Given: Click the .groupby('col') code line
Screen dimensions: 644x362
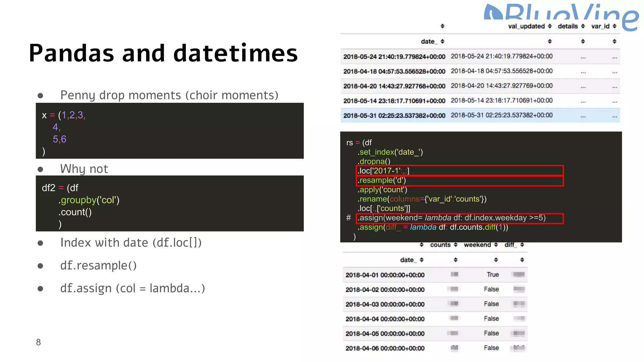Looking at the screenshot, I should pyautogui.click(x=89, y=200).
